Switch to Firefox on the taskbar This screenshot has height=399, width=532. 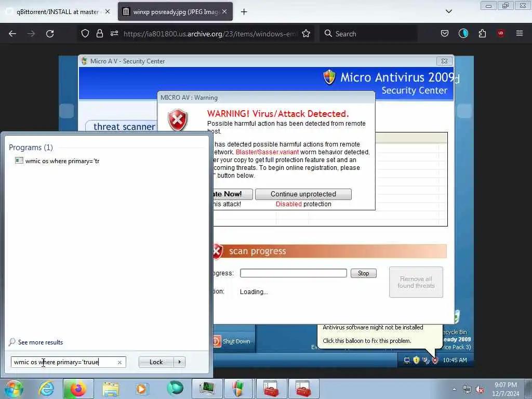[78, 389]
